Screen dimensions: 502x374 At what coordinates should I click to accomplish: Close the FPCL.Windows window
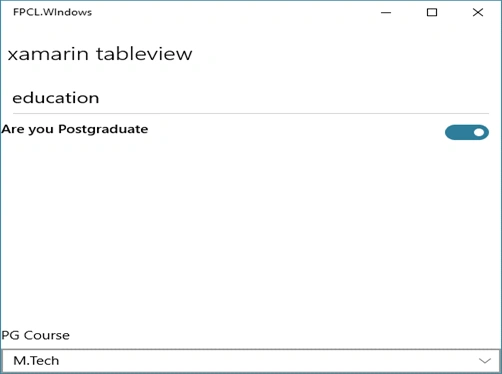click(x=478, y=13)
